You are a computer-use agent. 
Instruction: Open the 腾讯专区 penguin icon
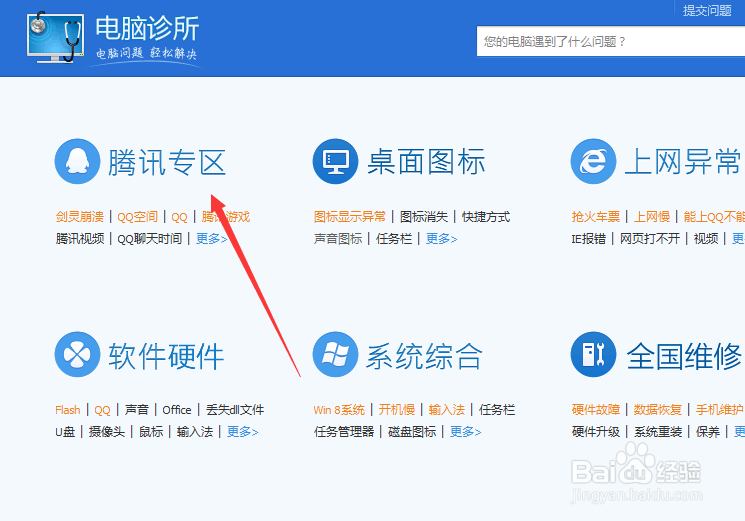coord(77,161)
